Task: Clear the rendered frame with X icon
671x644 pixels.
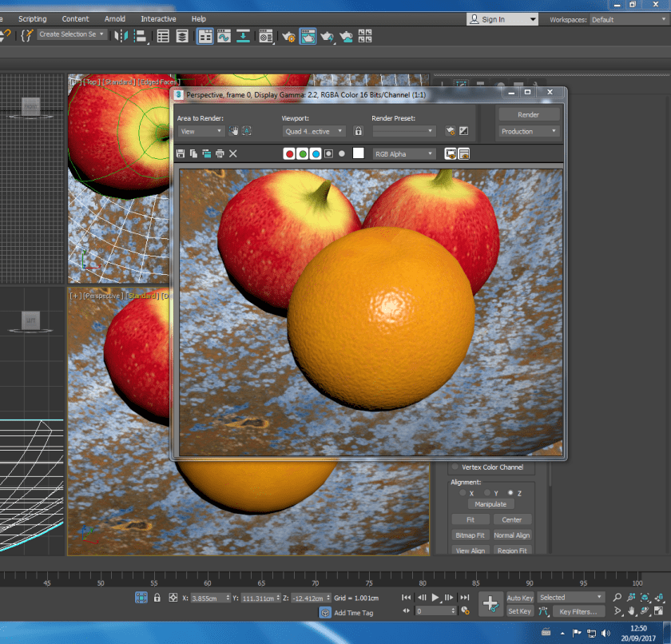Action: click(233, 153)
